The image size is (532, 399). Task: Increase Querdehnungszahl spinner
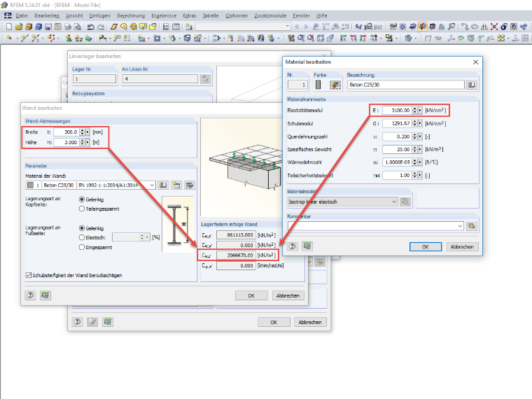pyautogui.click(x=414, y=134)
